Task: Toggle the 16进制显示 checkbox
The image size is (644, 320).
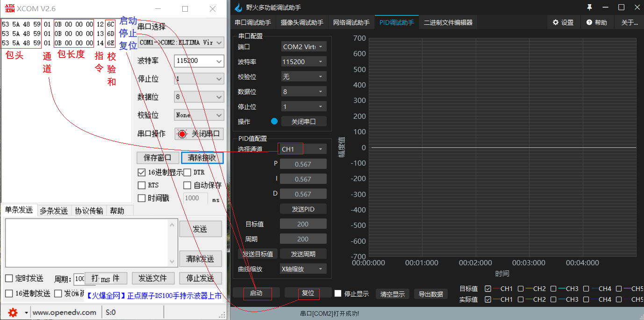Action: (142, 172)
